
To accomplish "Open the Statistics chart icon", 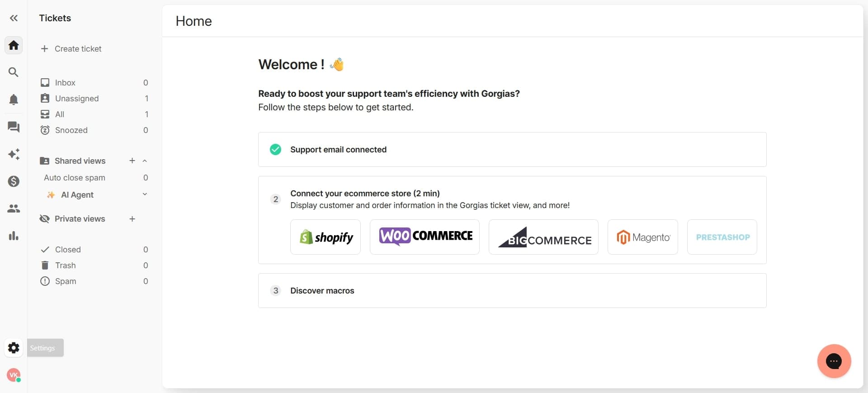I will click(x=14, y=236).
